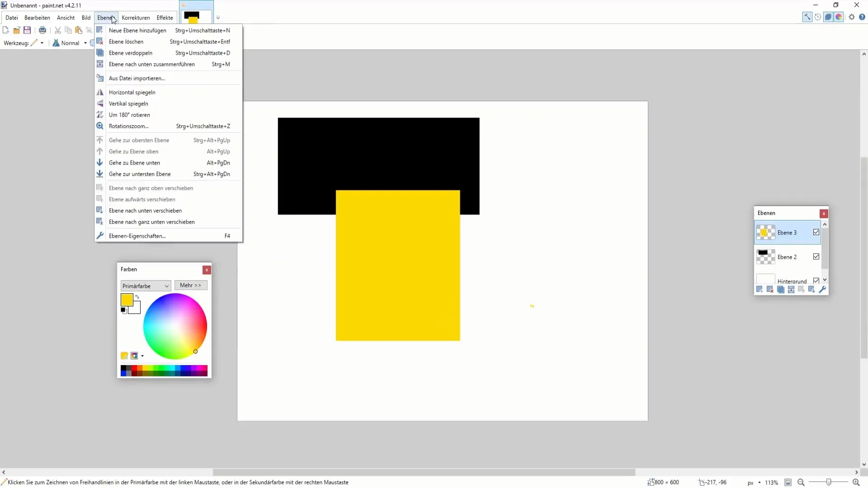The width and height of the screenshot is (868, 488).
Task: Close the Farben window
Action: [x=207, y=270]
